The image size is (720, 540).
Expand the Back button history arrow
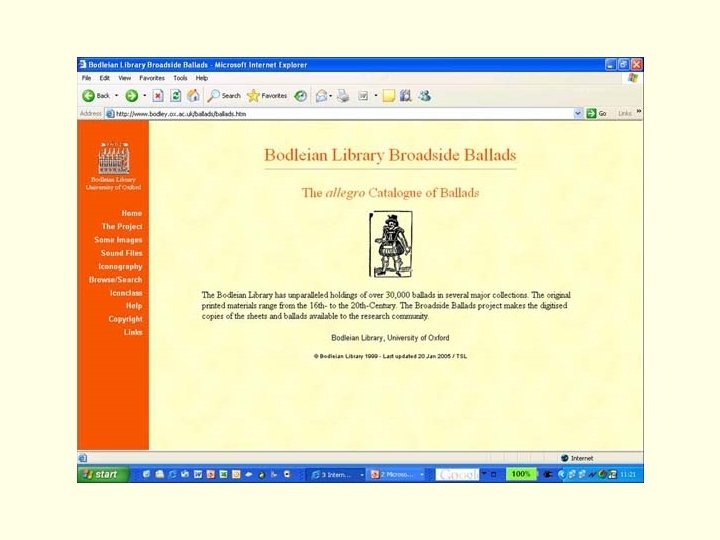[x=117, y=96]
